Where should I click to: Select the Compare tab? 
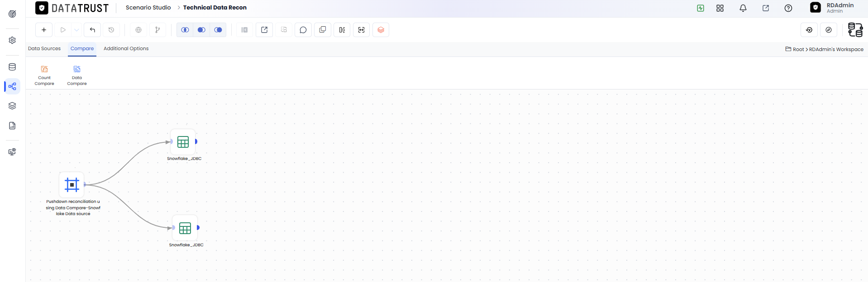(82, 49)
